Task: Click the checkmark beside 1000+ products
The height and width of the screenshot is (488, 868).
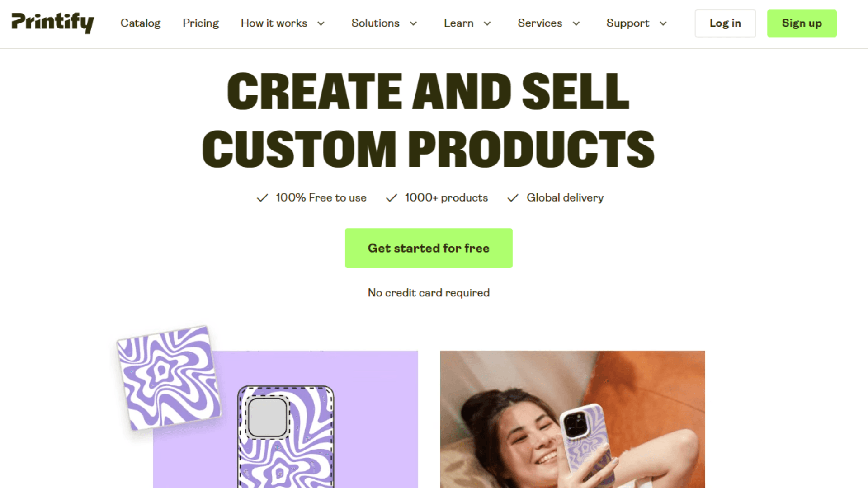Action: (392, 198)
